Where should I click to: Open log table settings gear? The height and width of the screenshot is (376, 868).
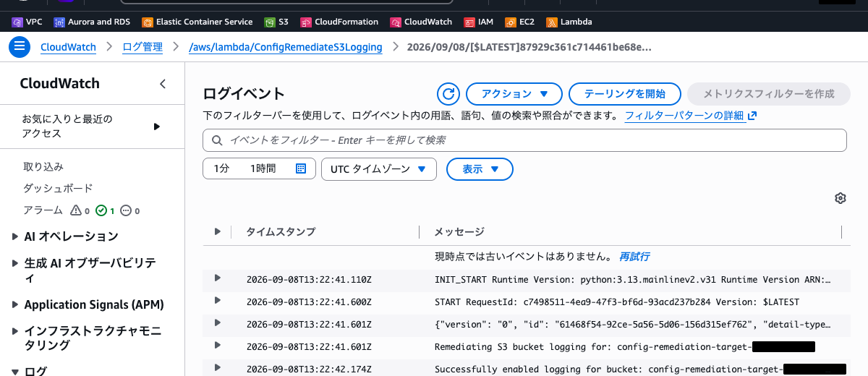pyautogui.click(x=841, y=198)
